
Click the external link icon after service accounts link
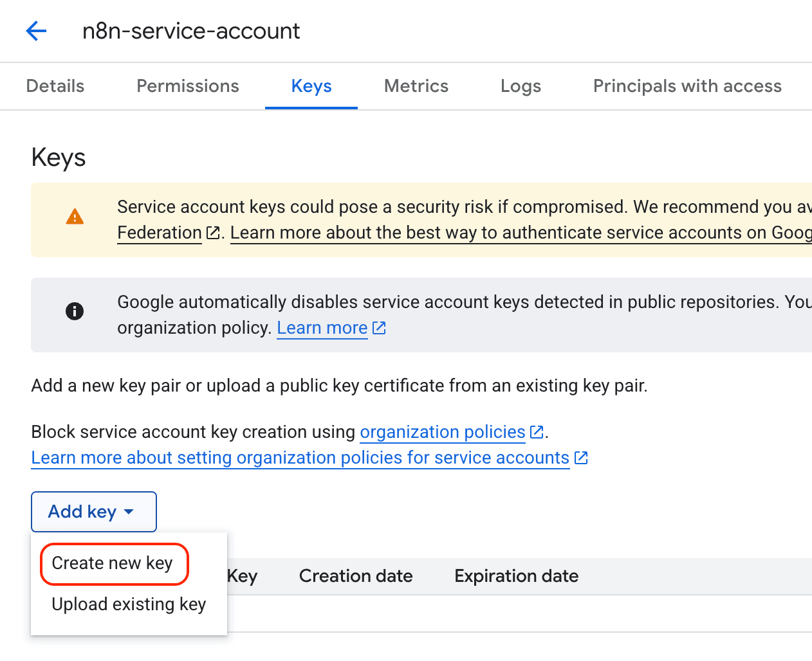point(581,457)
